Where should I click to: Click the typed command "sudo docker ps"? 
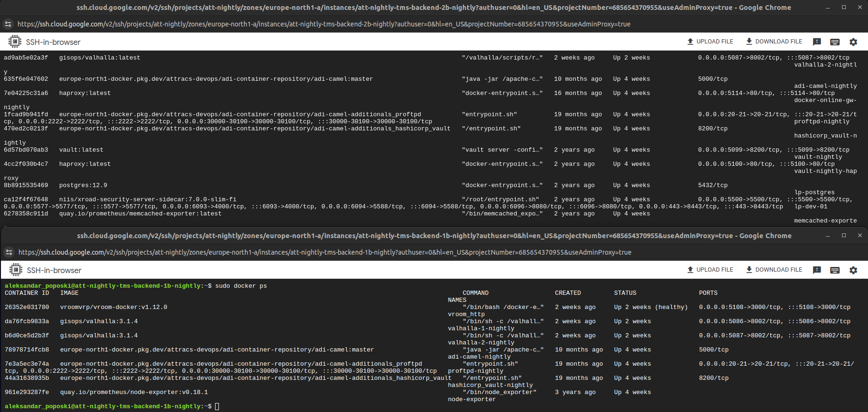tap(241, 286)
